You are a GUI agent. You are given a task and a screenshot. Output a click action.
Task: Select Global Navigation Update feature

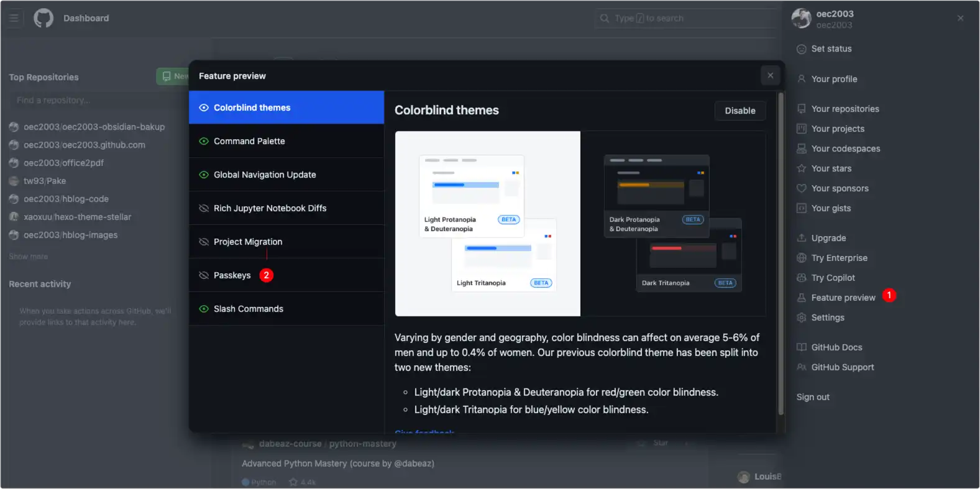coord(286,175)
